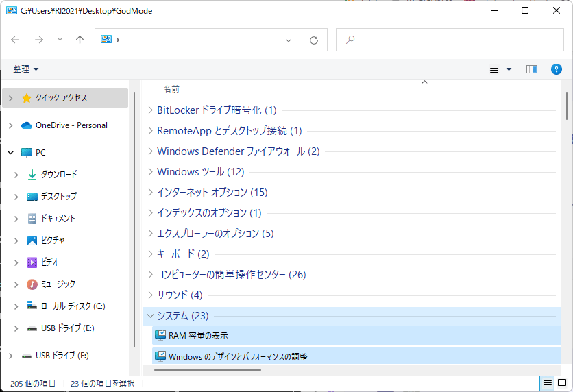Select OneDrive - Personal in sidebar
573x392 pixels.
[x=71, y=125]
